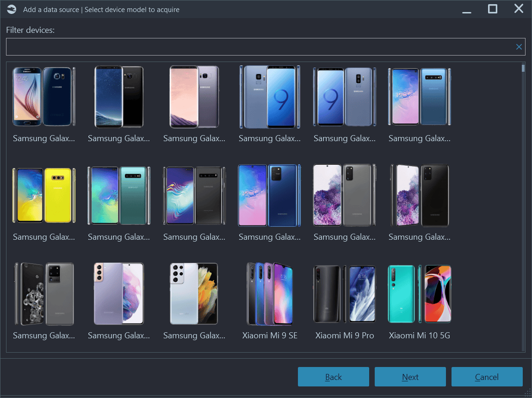
Task: Clear the device filter with the X icon
Action: tap(519, 47)
